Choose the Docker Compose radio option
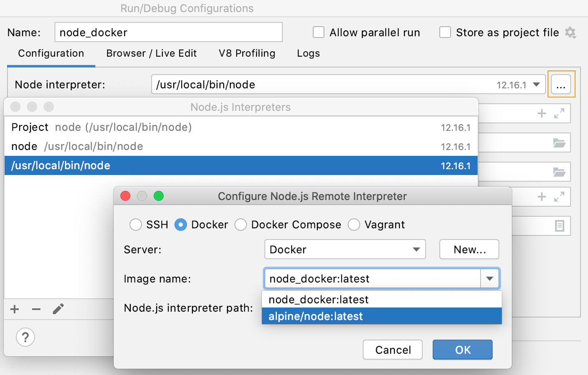 (x=241, y=225)
